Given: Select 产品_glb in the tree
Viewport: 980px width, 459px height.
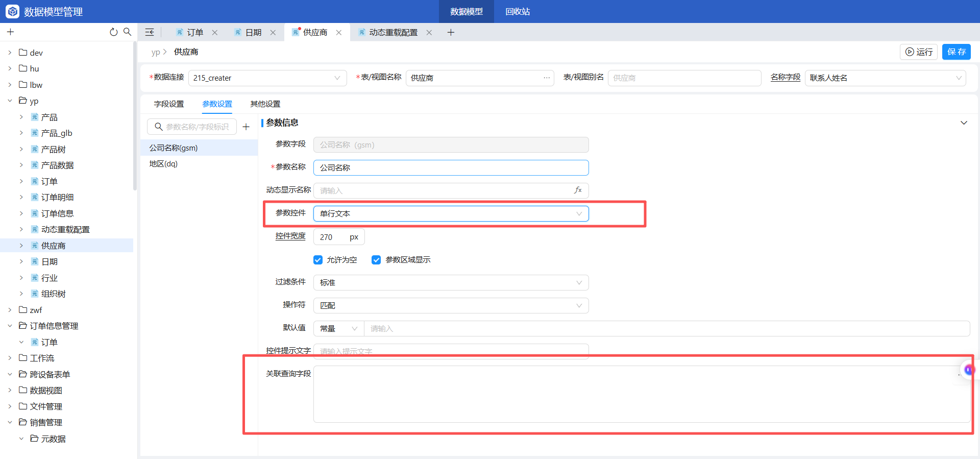Looking at the screenshot, I should click(x=57, y=133).
